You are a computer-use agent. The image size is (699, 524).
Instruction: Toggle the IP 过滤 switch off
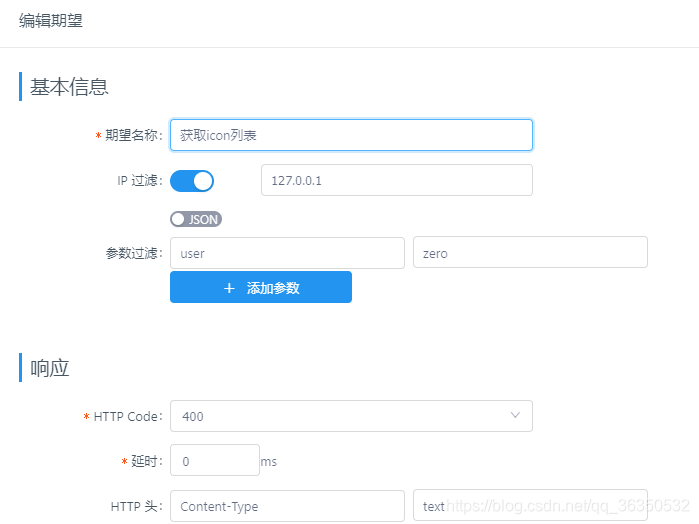[x=192, y=181]
